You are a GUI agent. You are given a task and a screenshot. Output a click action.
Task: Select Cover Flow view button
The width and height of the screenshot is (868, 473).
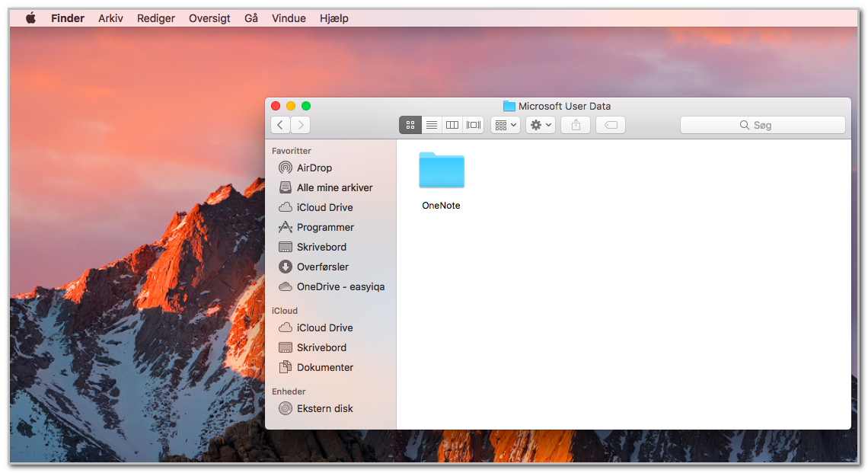tap(474, 125)
